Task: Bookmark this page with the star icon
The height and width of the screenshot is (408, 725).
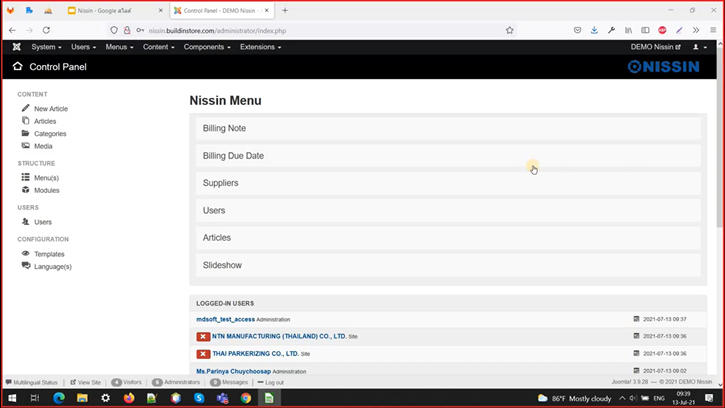Action: [510, 31]
